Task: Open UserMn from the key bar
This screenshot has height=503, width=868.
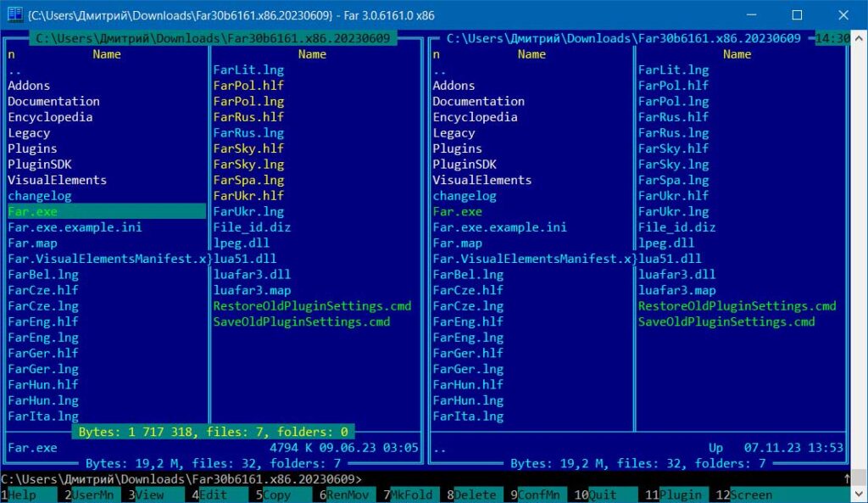Action: (x=93, y=495)
